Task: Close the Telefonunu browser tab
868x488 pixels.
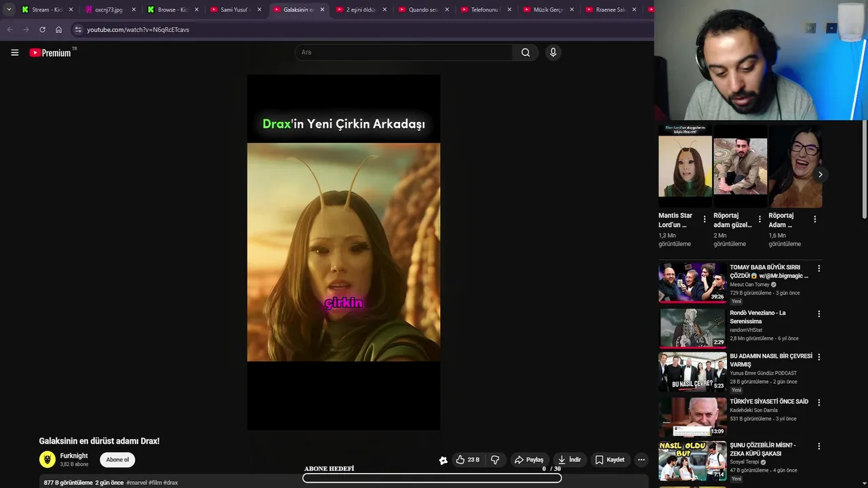Action: (x=509, y=9)
